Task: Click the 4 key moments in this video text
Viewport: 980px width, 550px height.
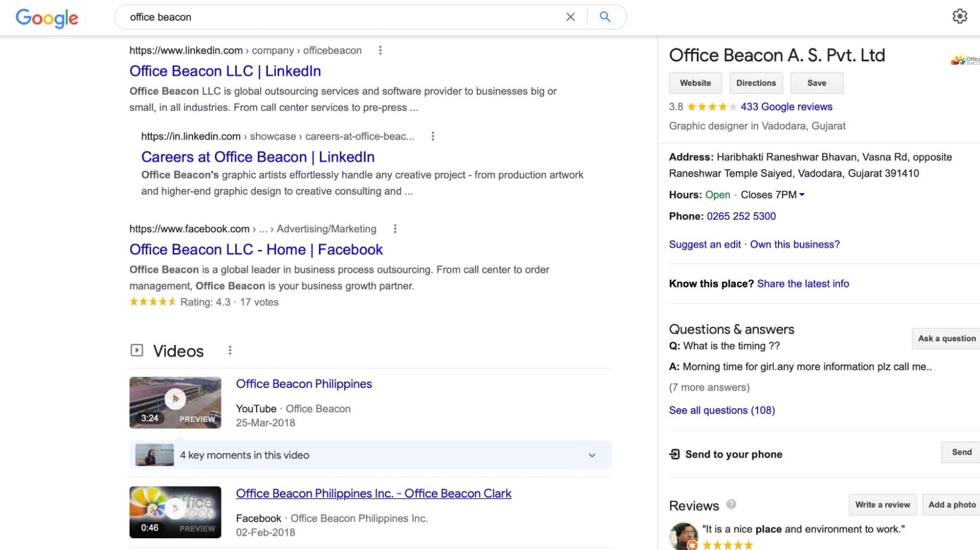Action: (244, 456)
